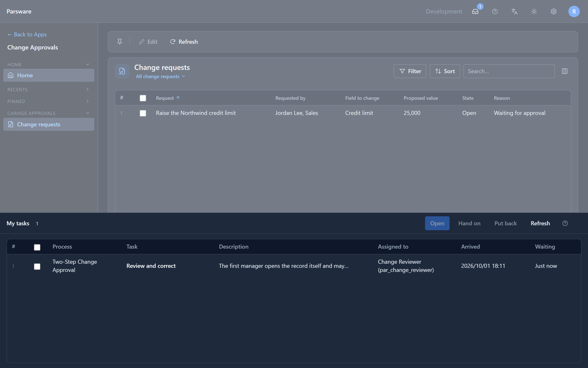The image size is (588, 368).
Task: Click the Arrived column header
Action: click(x=470, y=247)
